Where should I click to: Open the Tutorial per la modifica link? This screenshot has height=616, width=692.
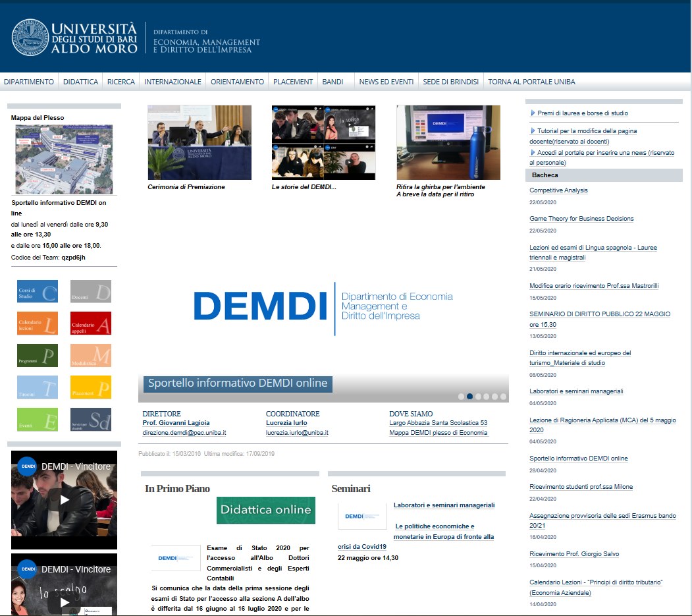point(586,131)
